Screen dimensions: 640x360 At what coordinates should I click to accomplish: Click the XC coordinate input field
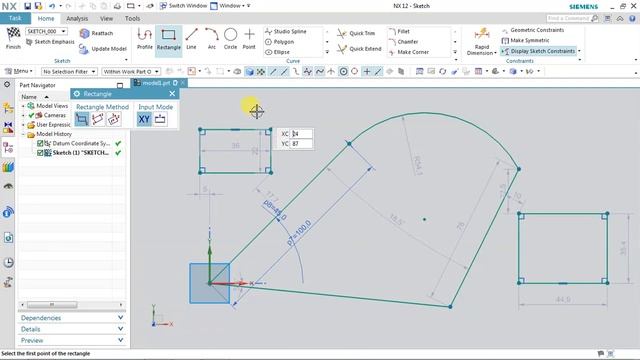[x=302, y=134]
